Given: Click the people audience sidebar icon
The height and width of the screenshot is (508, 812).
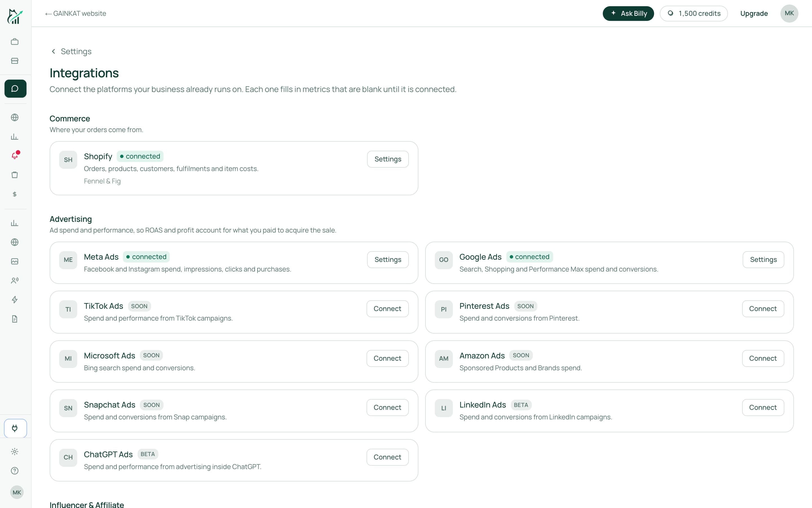Looking at the screenshot, I should (x=15, y=281).
